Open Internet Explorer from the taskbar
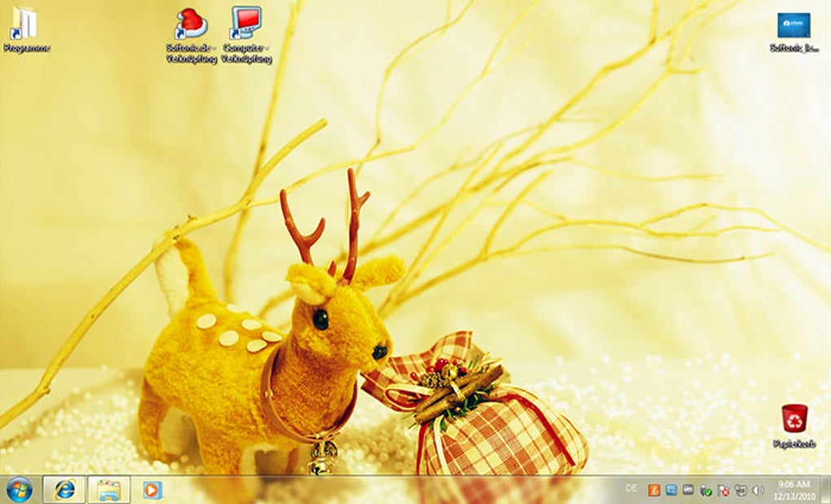The image size is (831, 504). coord(65,490)
